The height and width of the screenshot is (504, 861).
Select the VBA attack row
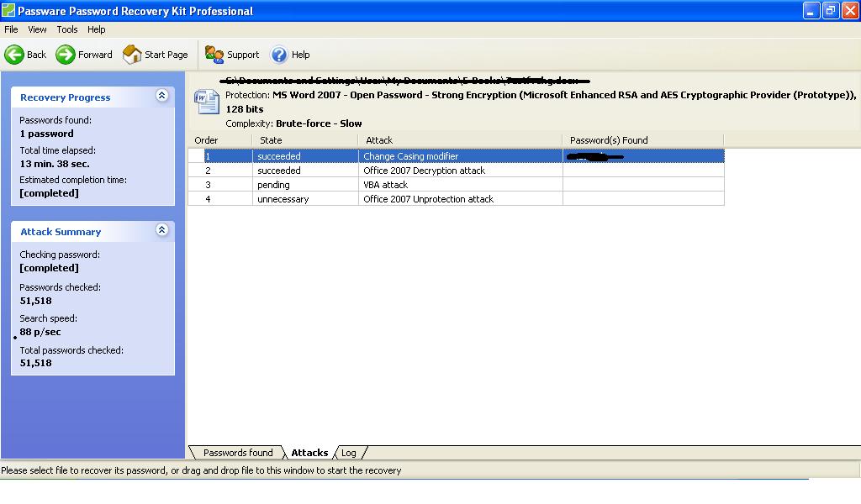point(457,185)
